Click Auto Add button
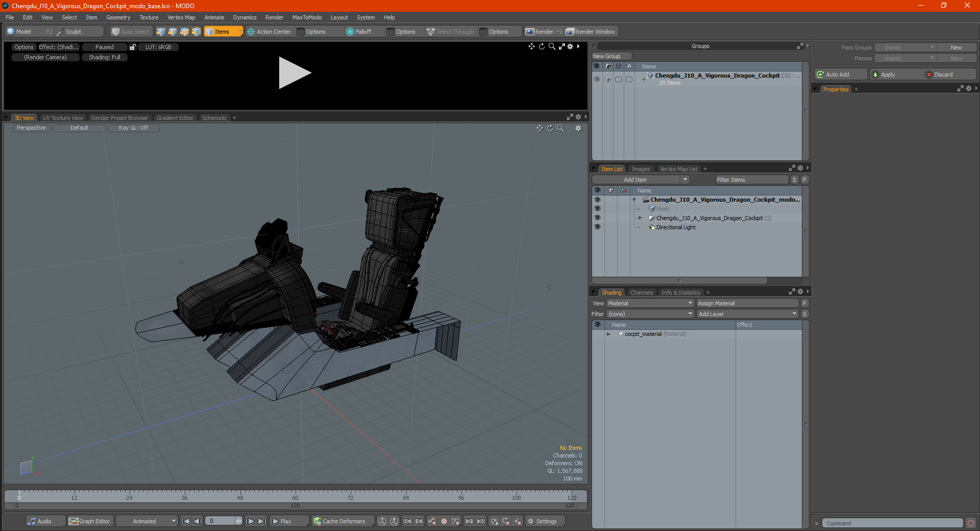Screen dimensions: 980x531 coord(841,75)
